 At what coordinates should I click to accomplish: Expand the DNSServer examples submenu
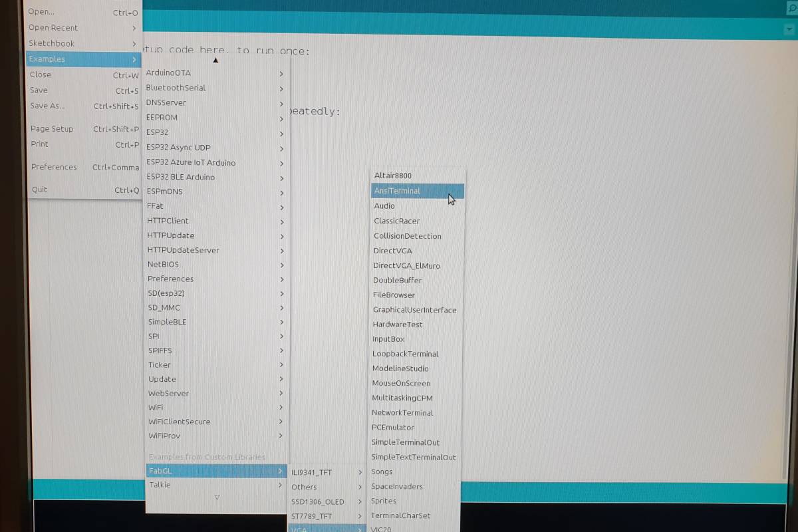point(215,102)
